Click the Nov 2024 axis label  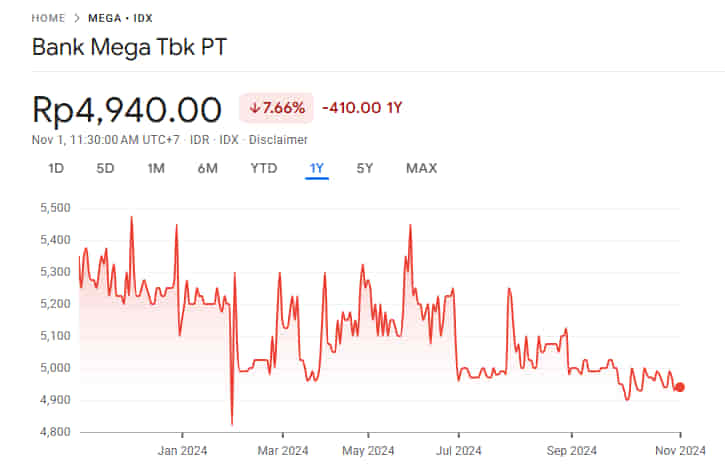680,450
